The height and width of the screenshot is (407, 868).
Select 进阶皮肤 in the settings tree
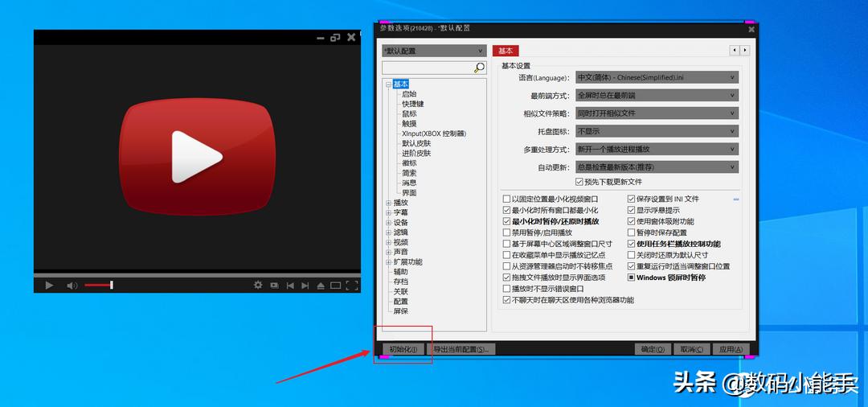click(x=416, y=154)
